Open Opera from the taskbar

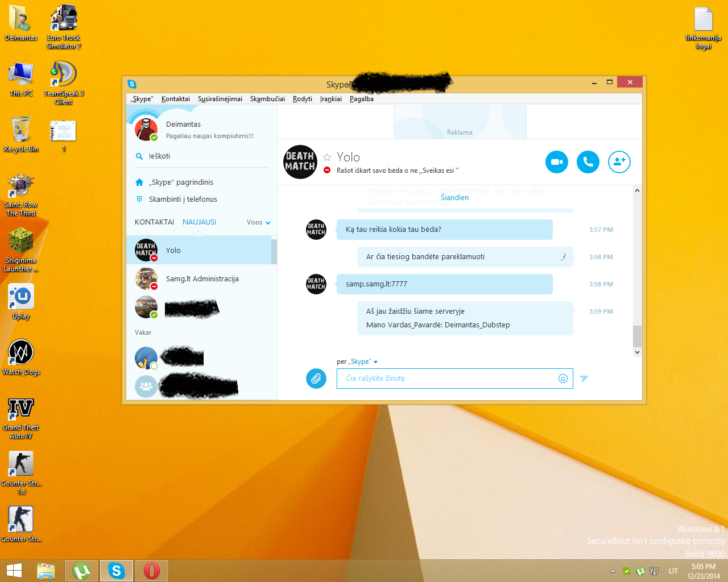[151, 571]
